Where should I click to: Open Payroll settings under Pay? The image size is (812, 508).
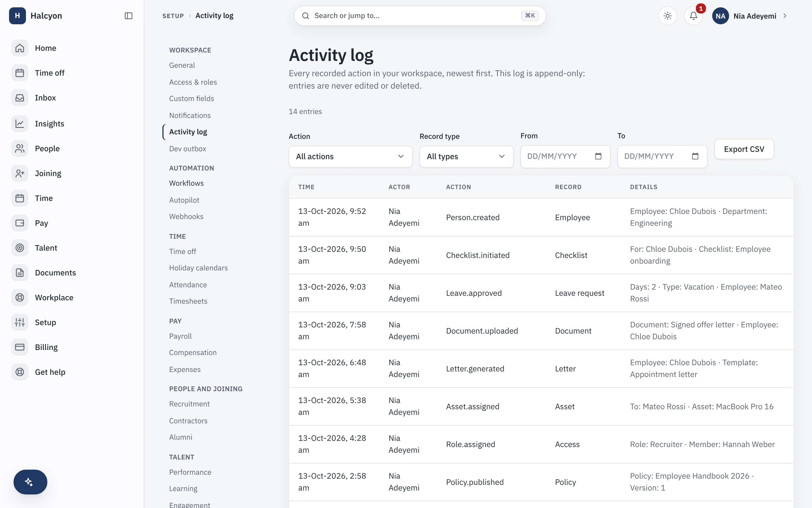click(x=180, y=336)
